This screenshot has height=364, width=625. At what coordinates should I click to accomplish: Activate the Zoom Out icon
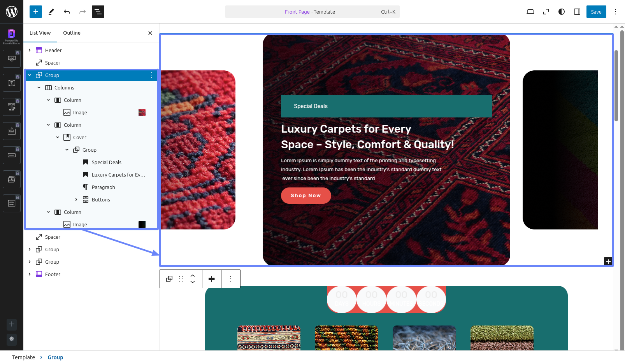pyautogui.click(x=546, y=12)
